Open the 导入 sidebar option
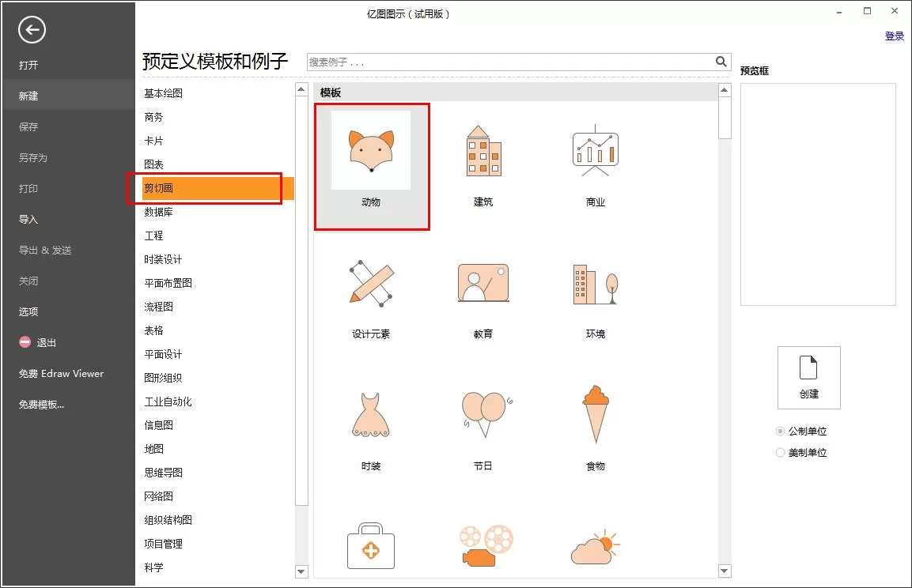 tap(28, 219)
